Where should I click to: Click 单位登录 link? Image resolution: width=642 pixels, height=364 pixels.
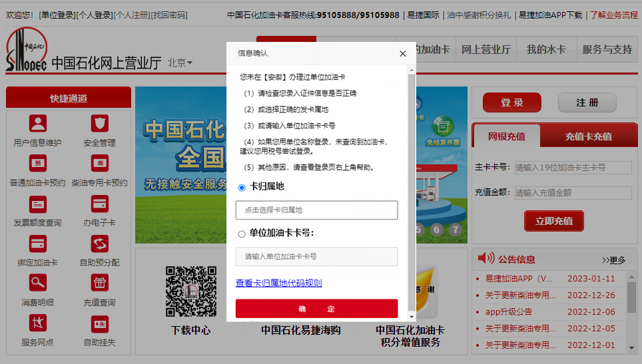(57, 15)
